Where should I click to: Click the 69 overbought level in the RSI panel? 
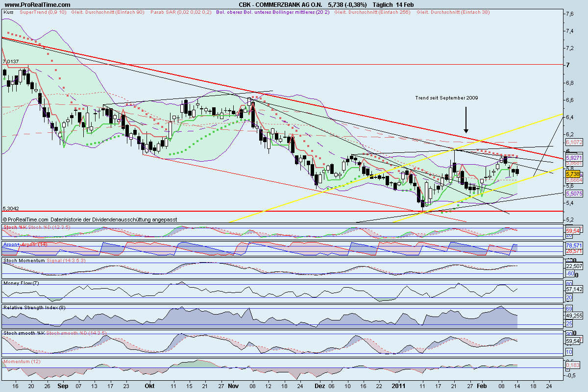pyautogui.click(x=568, y=309)
